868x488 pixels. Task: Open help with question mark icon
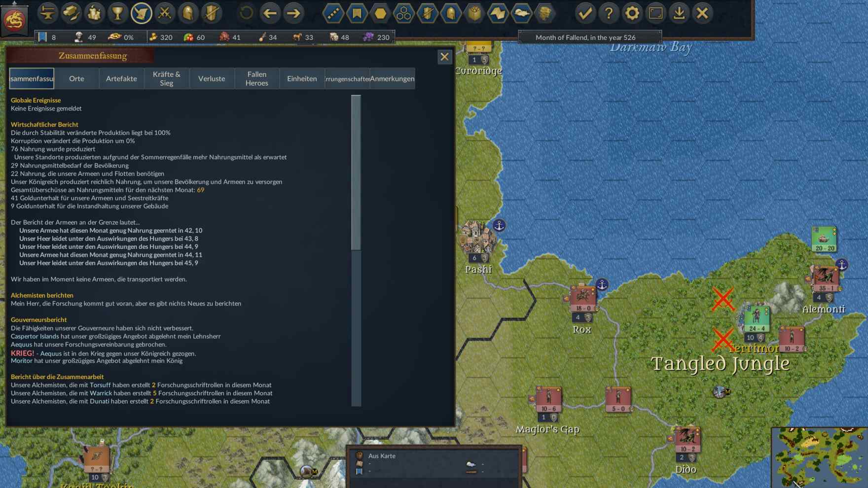(609, 13)
